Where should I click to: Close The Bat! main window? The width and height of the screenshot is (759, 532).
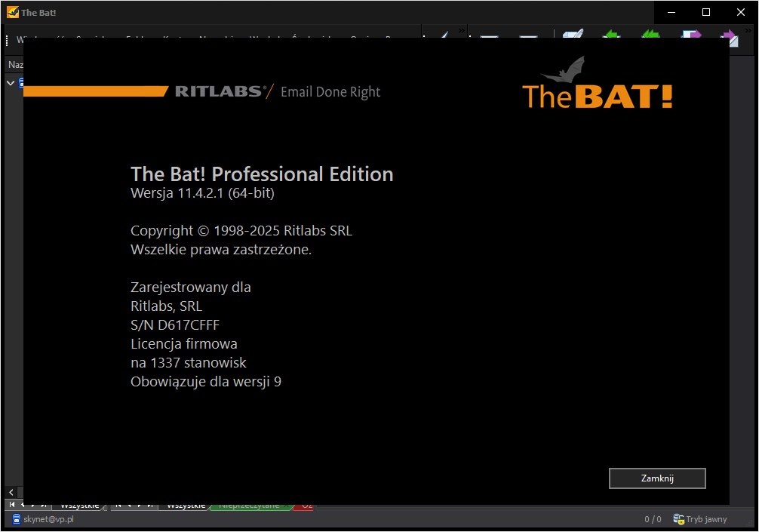[x=741, y=12]
